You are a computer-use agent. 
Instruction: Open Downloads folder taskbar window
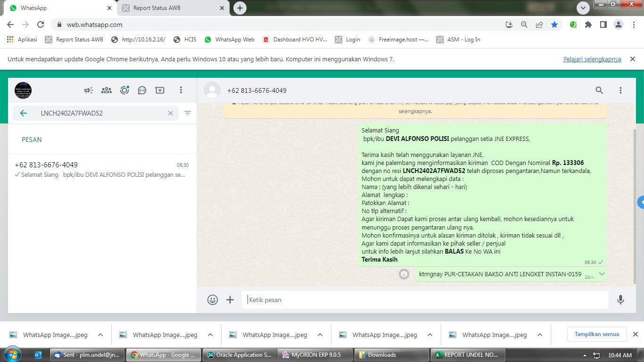click(391, 355)
